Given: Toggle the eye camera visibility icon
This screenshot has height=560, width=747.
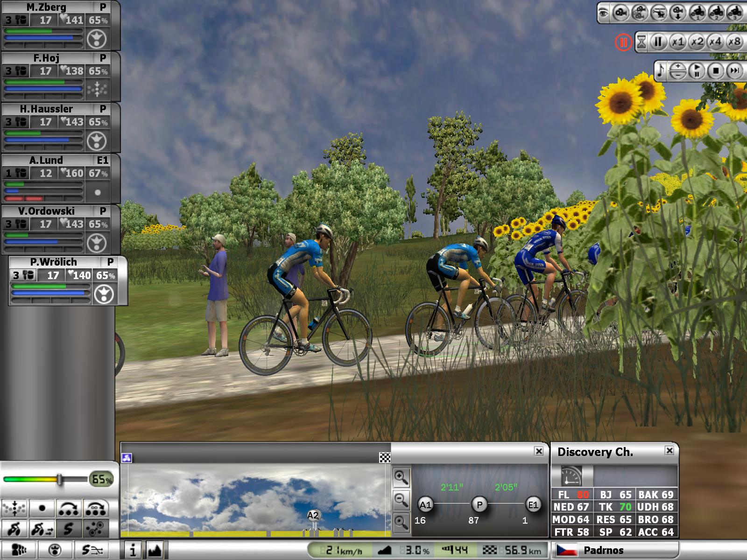Looking at the screenshot, I should tap(604, 13).
